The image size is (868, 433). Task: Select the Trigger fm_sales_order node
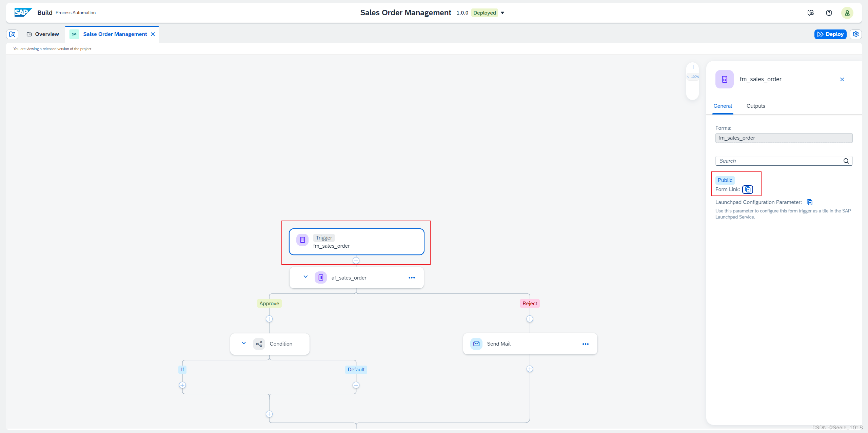(356, 242)
